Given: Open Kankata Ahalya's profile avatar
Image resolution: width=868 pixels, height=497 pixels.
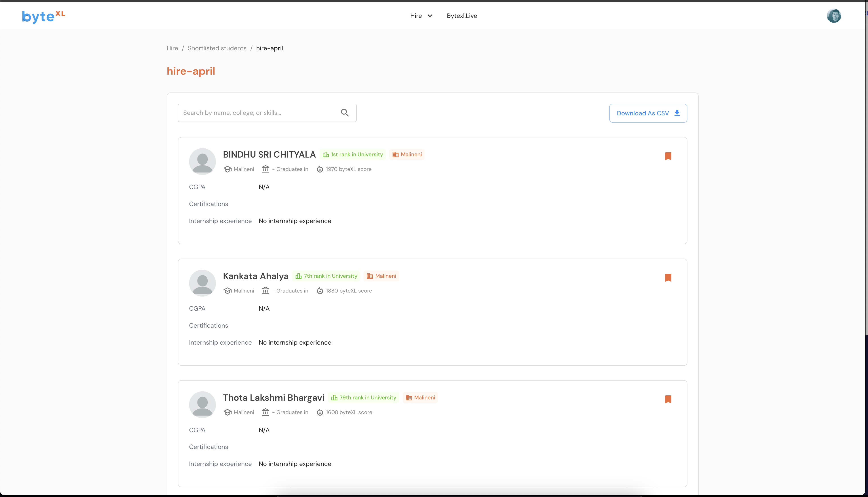Looking at the screenshot, I should click(202, 283).
